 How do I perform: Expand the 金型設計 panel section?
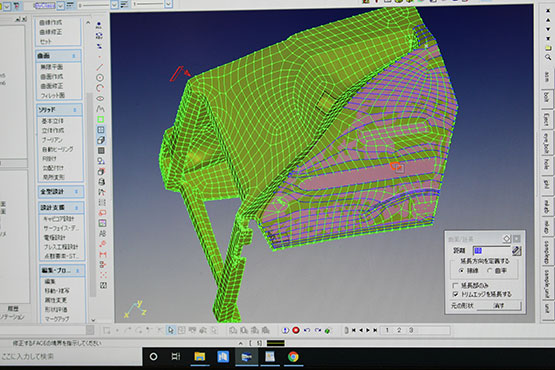[76, 192]
